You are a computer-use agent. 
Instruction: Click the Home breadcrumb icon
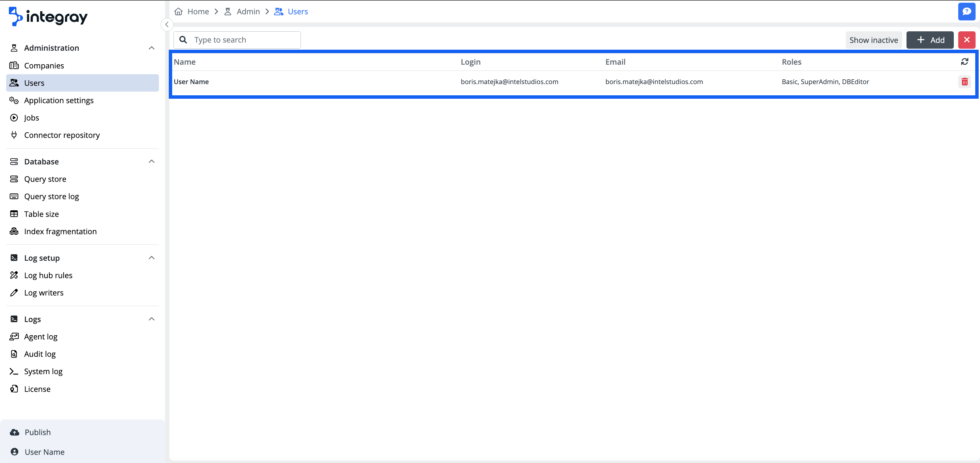tap(178, 12)
